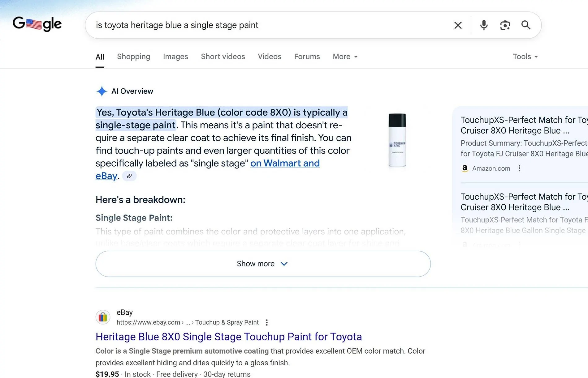Open the Forums tab

[307, 57]
